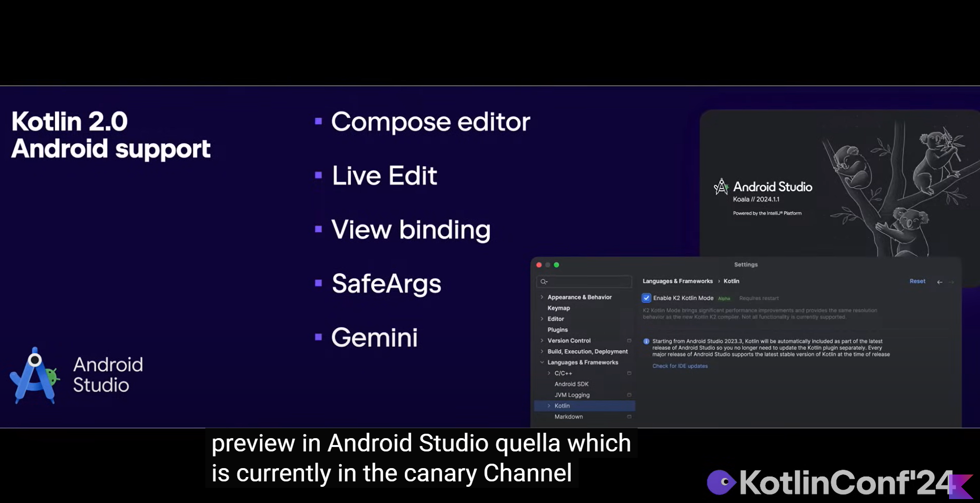
Task: Select Appearance & Behavior label
Action: (x=580, y=297)
